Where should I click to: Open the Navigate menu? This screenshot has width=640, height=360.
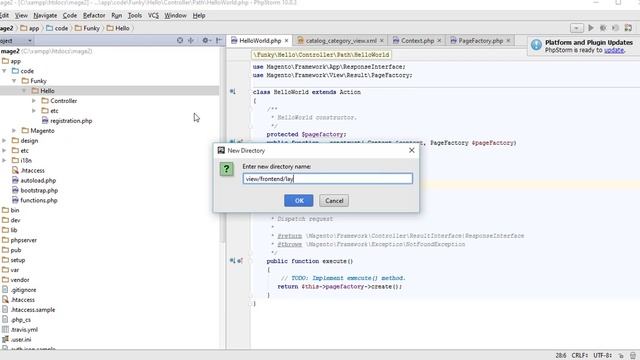tap(45, 16)
